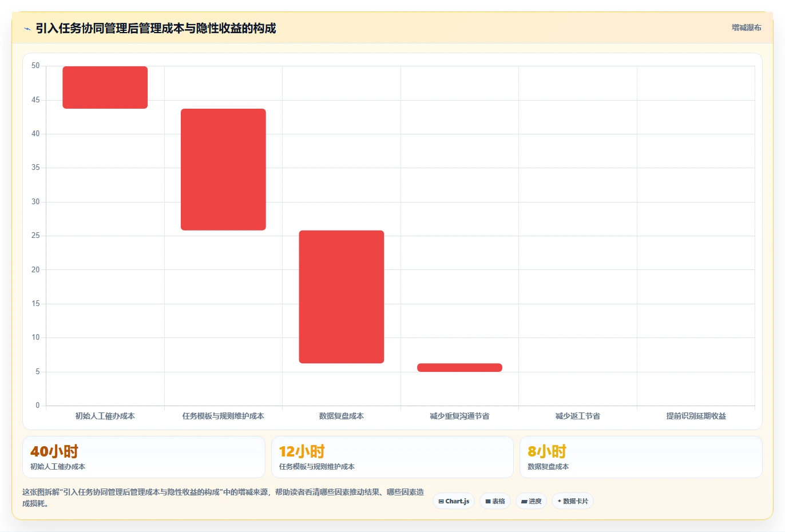Click the 初始人工催办成本 caption under 40小时
785x532 pixels.
58,467
